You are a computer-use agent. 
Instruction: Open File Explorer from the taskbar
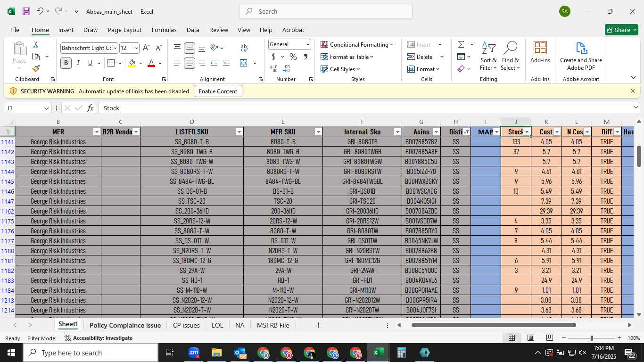coord(217,353)
